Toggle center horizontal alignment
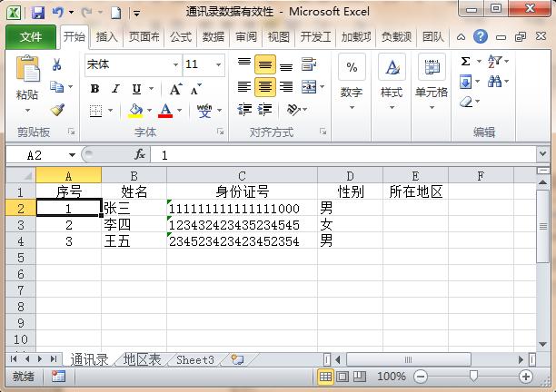556x392 pixels. click(x=264, y=87)
